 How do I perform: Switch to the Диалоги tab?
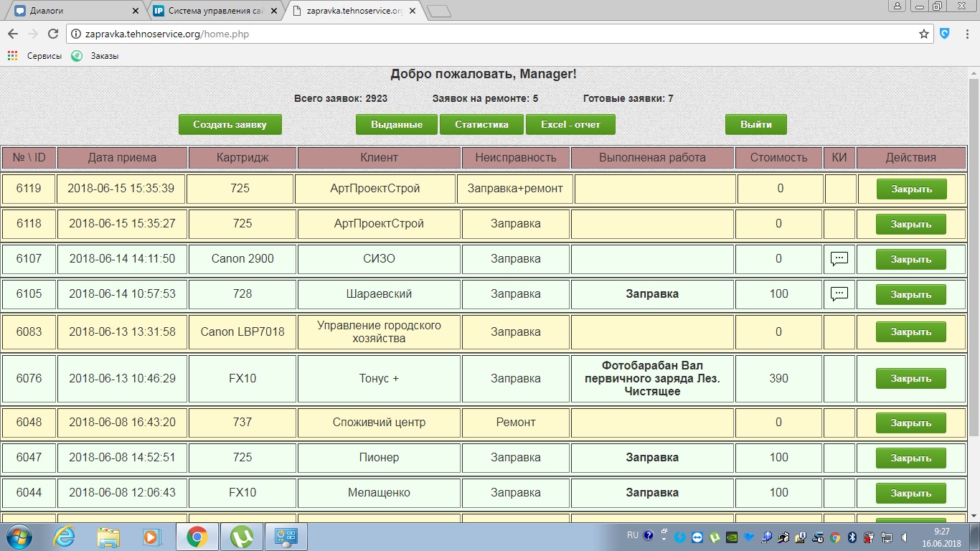coord(75,11)
